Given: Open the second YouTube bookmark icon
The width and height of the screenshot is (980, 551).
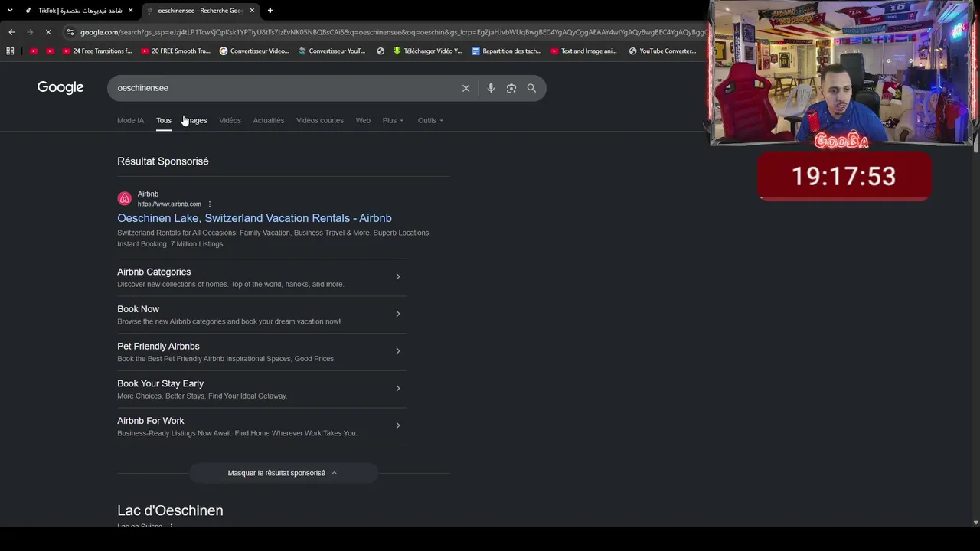Looking at the screenshot, I should (x=50, y=51).
